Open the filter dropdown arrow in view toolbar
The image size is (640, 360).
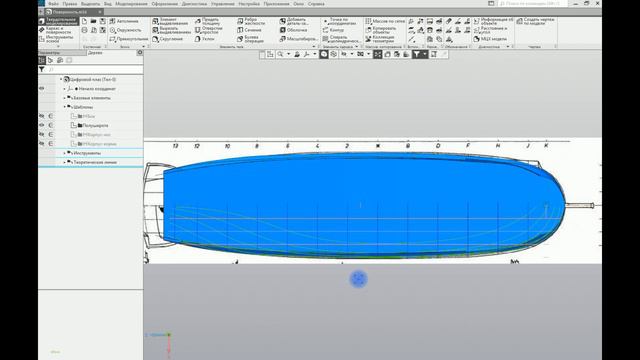(425, 54)
